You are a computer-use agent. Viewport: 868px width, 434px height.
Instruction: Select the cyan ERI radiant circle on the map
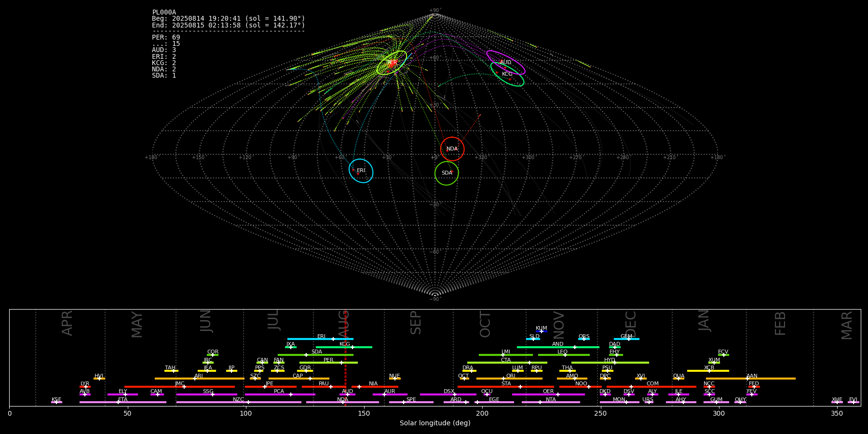click(361, 171)
